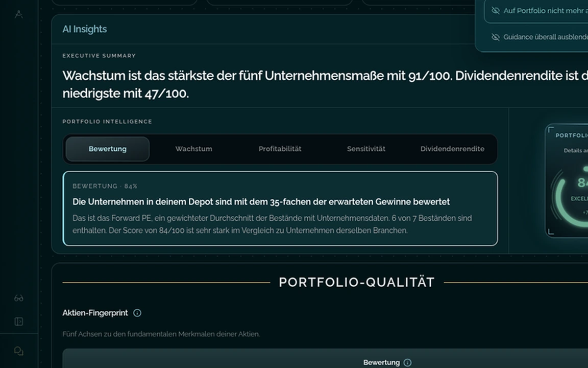Open the Profitabilität tab
Viewport: 588px width, 368px height.
280,149
